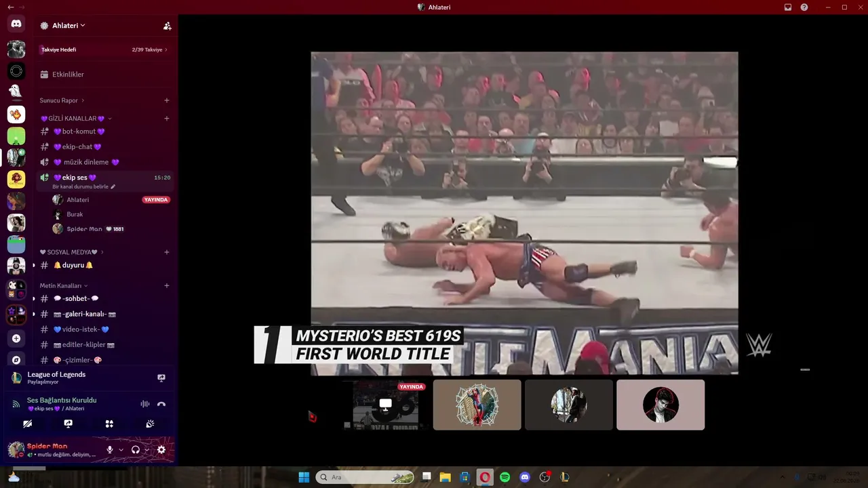This screenshot has height=488, width=868.
Task: Open user settings gear
Action: click(x=161, y=449)
